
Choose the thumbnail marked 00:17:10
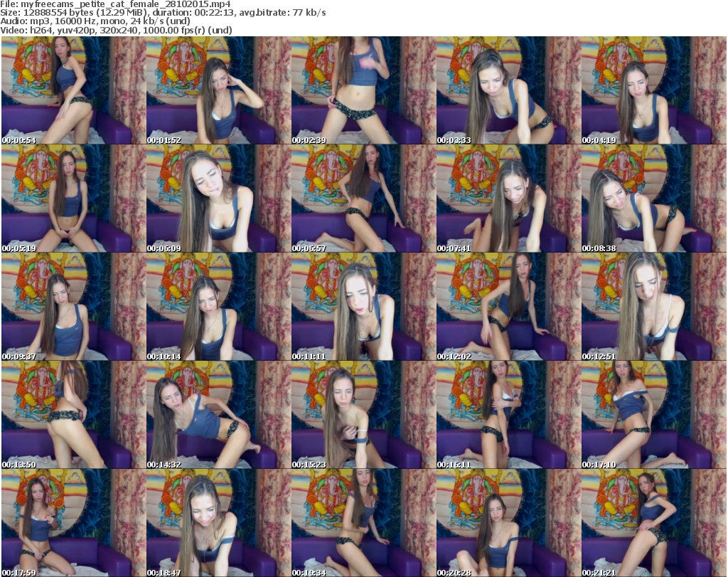click(x=654, y=415)
